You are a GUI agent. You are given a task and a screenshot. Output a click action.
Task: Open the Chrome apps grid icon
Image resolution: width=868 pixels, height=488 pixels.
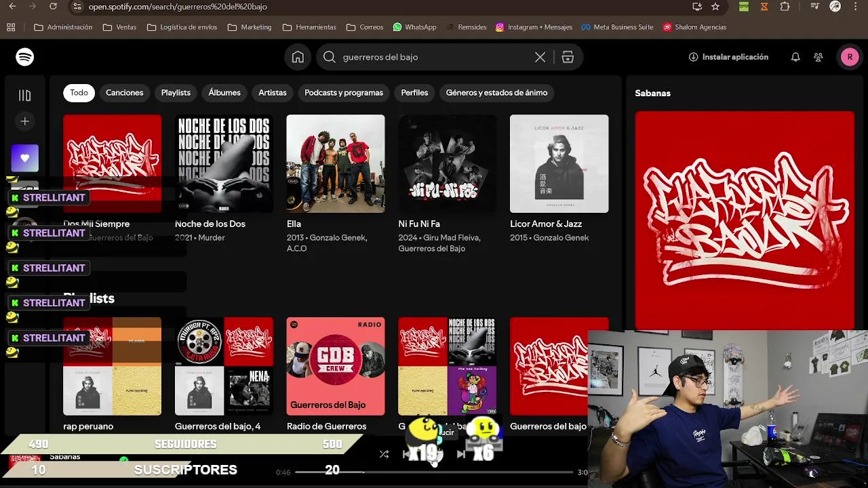(x=11, y=28)
